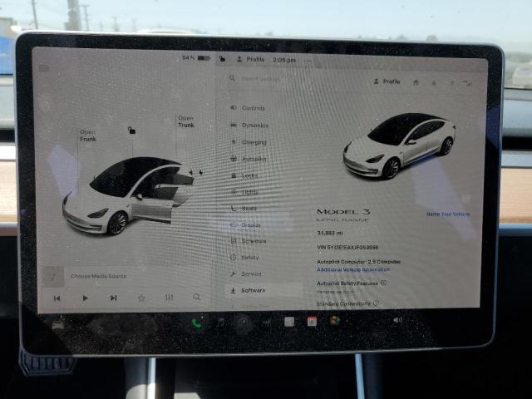Tap Choose Media Source
This screenshot has width=532, height=399.
click(98, 276)
